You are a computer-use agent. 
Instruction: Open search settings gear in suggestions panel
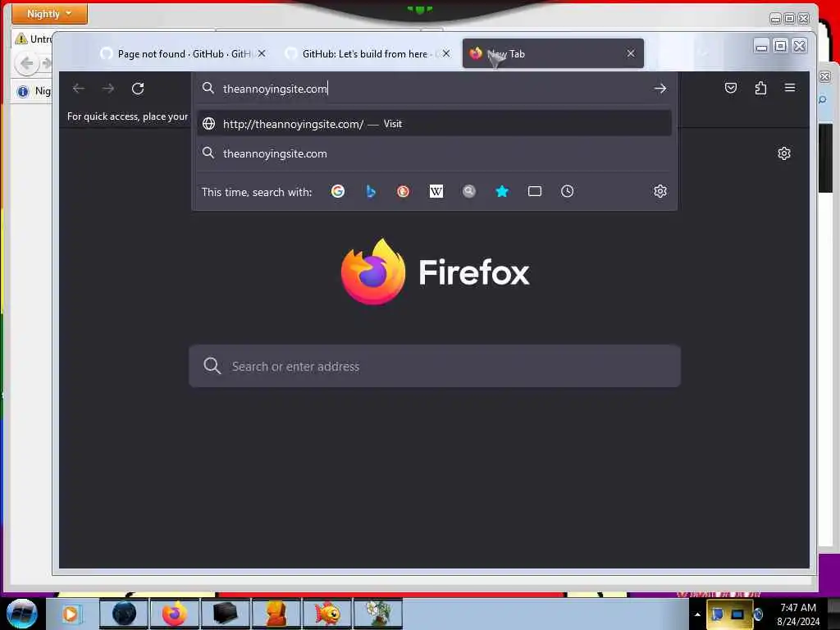[660, 191]
